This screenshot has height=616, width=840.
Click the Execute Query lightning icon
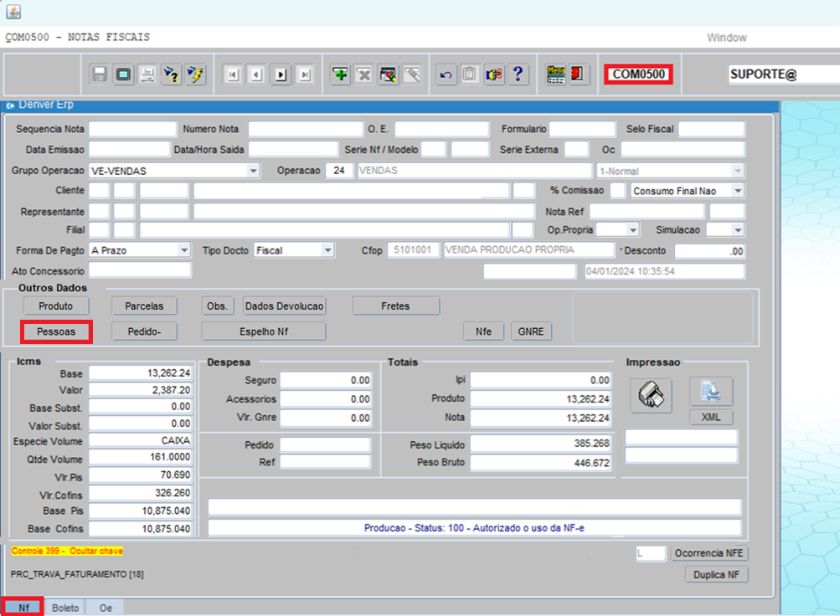coord(195,75)
